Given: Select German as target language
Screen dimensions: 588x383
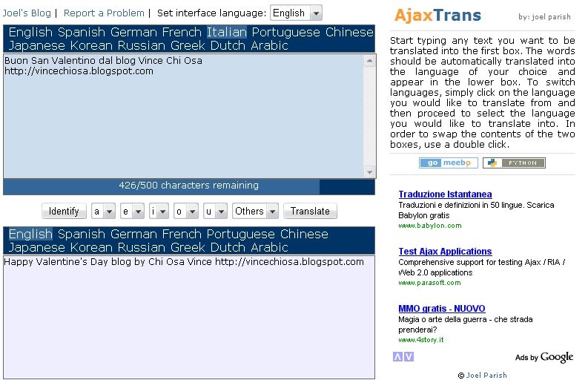Looking at the screenshot, I should point(134,235).
